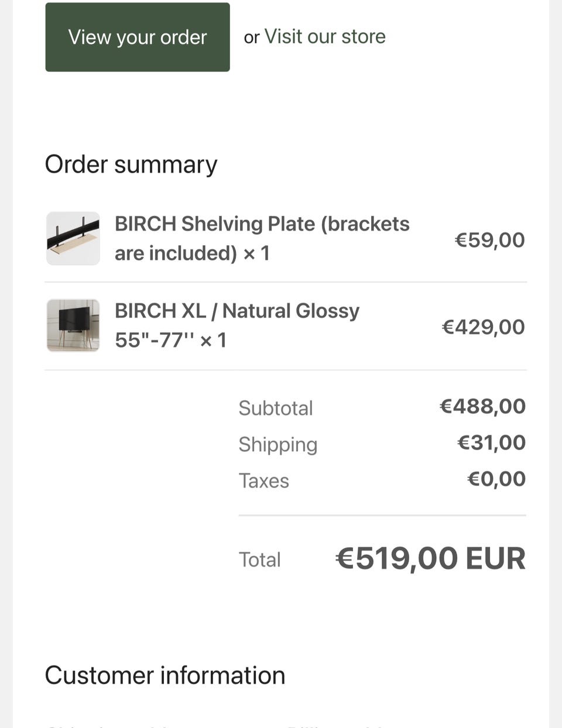Open the View your order button

point(138,37)
